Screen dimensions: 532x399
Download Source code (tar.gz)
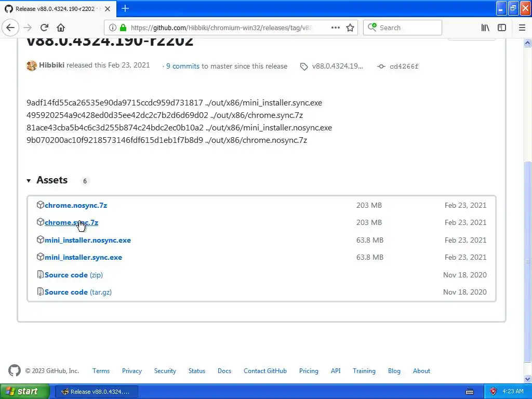click(x=78, y=292)
